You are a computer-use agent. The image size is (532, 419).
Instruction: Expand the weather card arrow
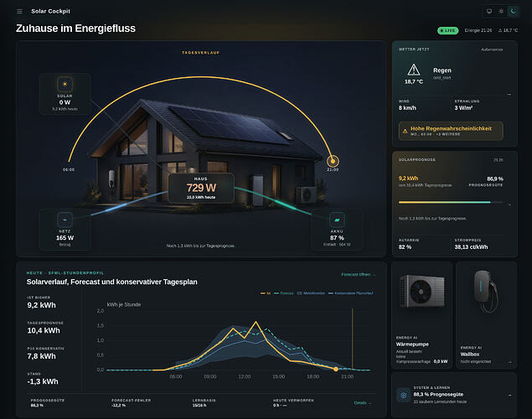pyautogui.click(x=509, y=95)
